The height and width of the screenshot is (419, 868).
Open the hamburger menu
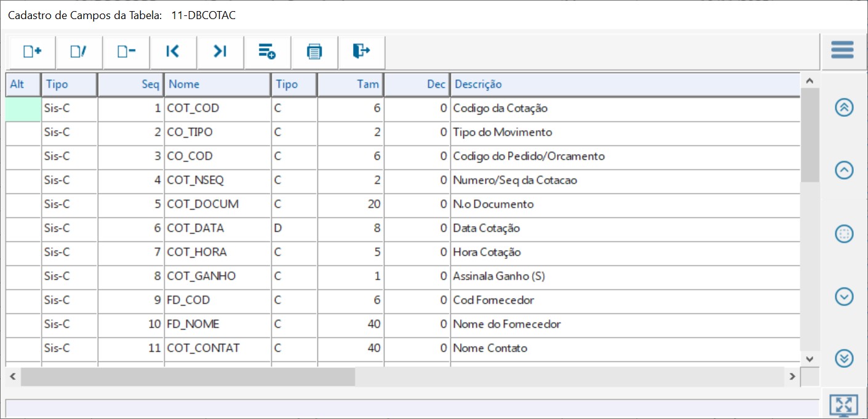tap(842, 50)
